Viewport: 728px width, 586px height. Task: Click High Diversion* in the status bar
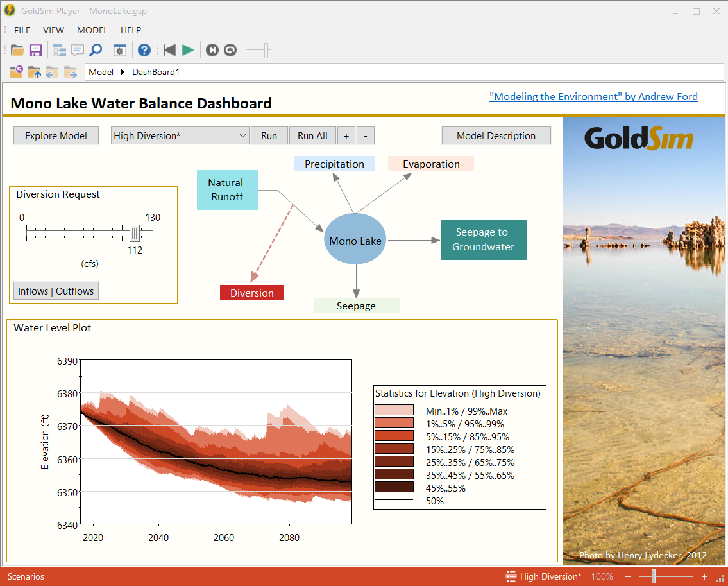coord(550,577)
